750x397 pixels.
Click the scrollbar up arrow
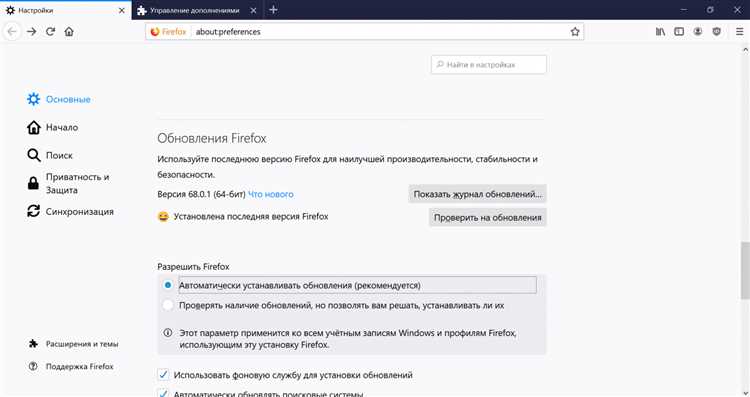(745, 49)
